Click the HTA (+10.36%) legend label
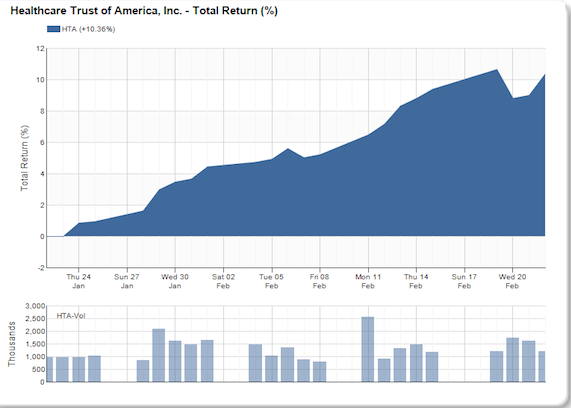Image resolution: width=571 pixels, height=408 pixels. (88, 29)
